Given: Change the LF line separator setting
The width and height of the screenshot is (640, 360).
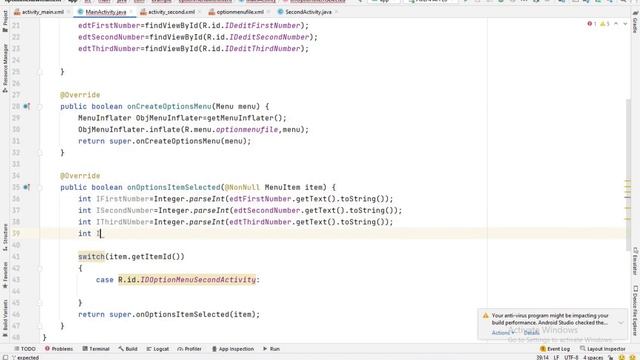Looking at the screenshot, I should (556, 358).
